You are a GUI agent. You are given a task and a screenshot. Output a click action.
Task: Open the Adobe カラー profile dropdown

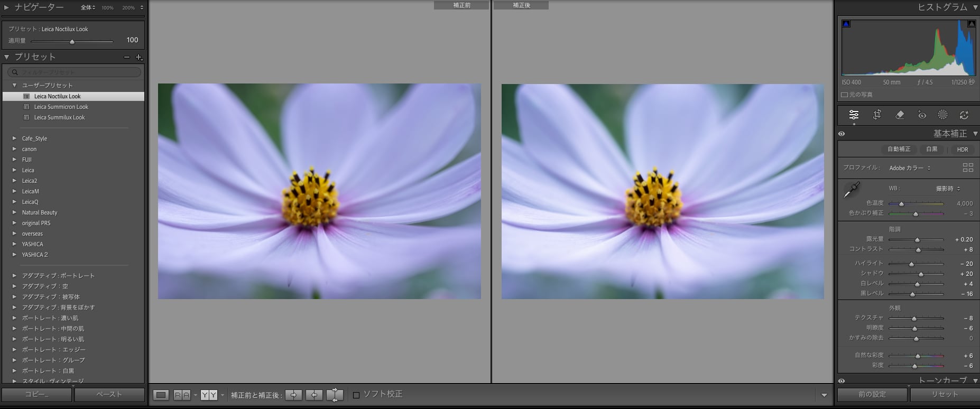910,168
